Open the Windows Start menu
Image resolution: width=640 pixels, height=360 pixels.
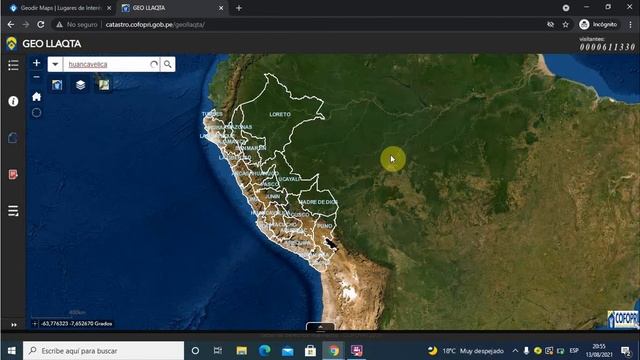[x=11, y=351]
